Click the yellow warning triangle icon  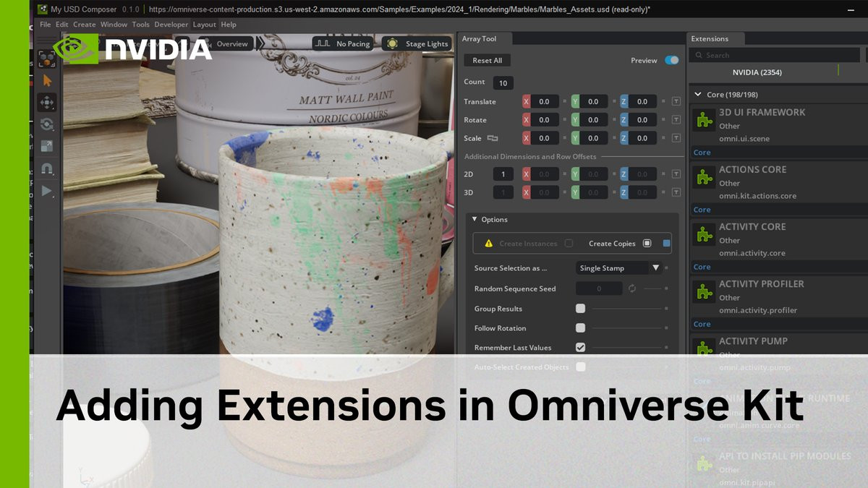point(489,244)
